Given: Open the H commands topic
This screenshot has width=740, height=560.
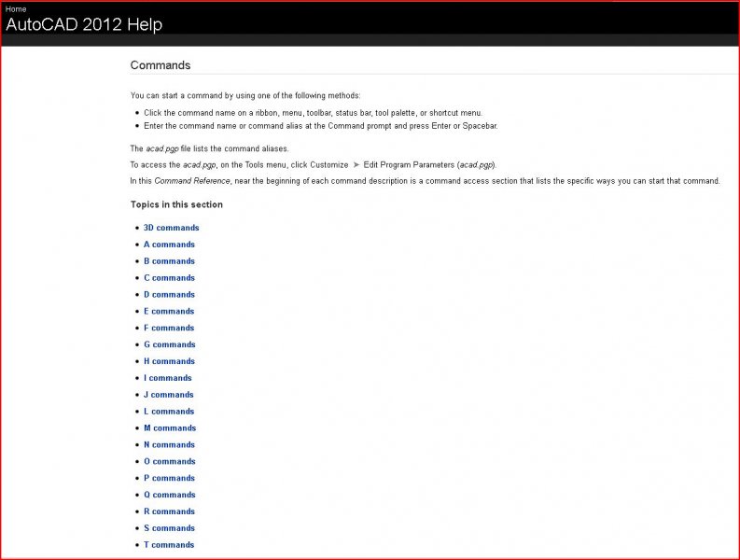Looking at the screenshot, I should click(169, 361).
